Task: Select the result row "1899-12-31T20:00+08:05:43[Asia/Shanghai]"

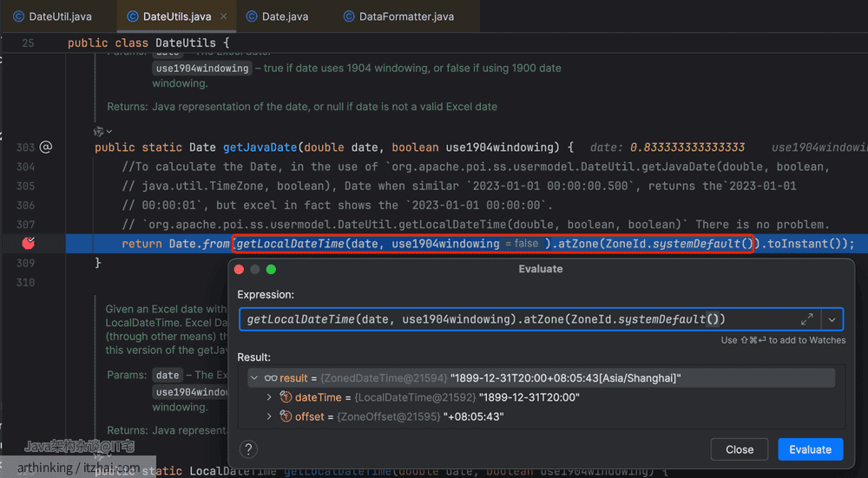Action: pos(542,378)
